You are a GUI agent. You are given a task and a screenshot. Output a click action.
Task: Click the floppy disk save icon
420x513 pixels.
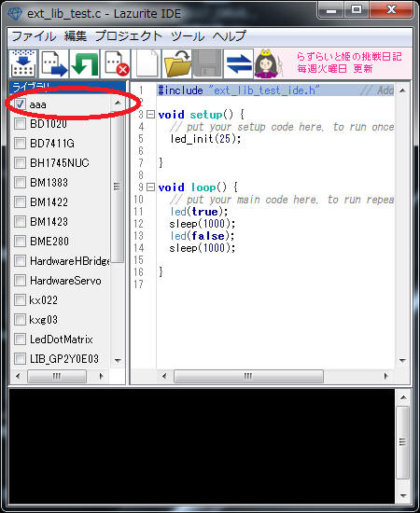click(x=208, y=63)
